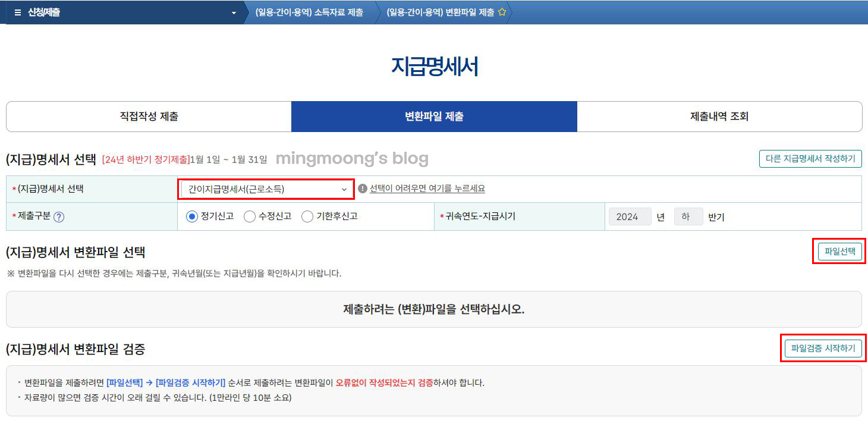
Task: Select the 변환파일 제출 tab
Action: (433, 116)
